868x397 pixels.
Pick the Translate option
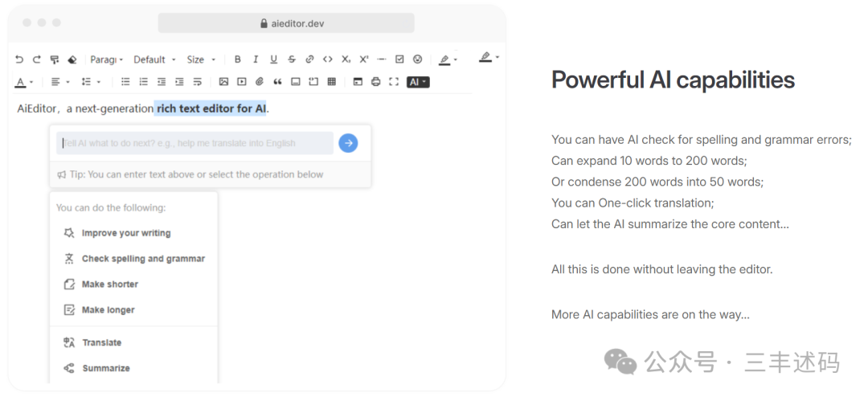tap(93, 342)
